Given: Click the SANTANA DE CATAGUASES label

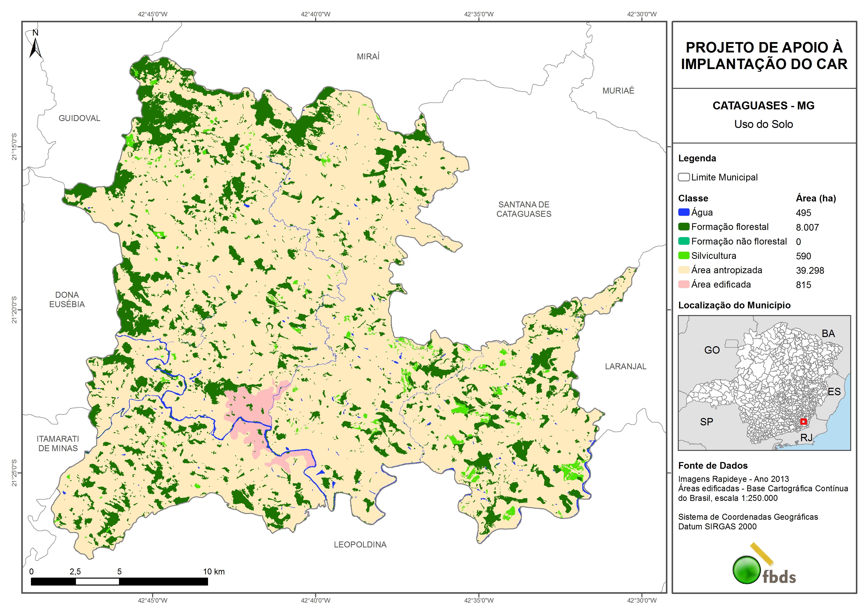Looking at the screenshot, I should 524,209.
